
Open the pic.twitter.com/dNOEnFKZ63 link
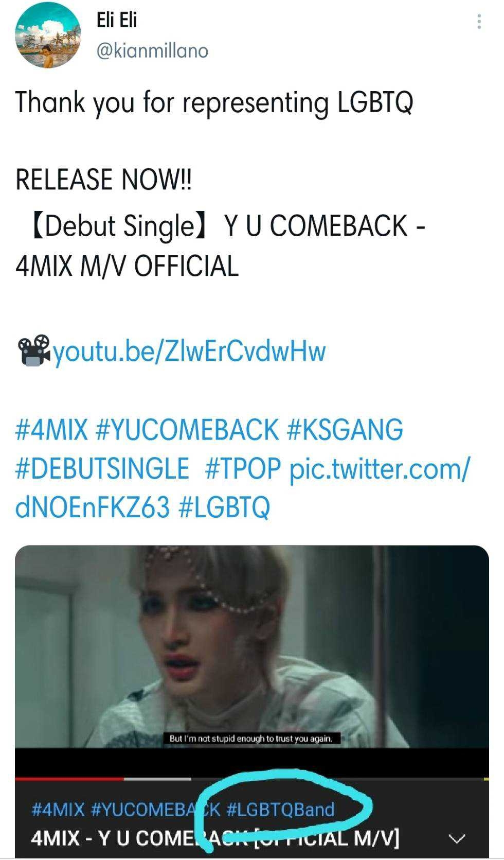pyautogui.click(x=242, y=488)
